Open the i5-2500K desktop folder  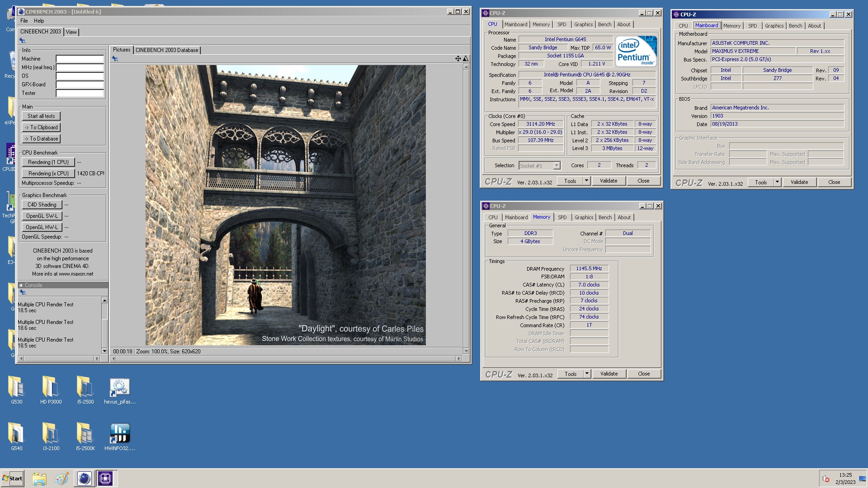tap(85, 436)
